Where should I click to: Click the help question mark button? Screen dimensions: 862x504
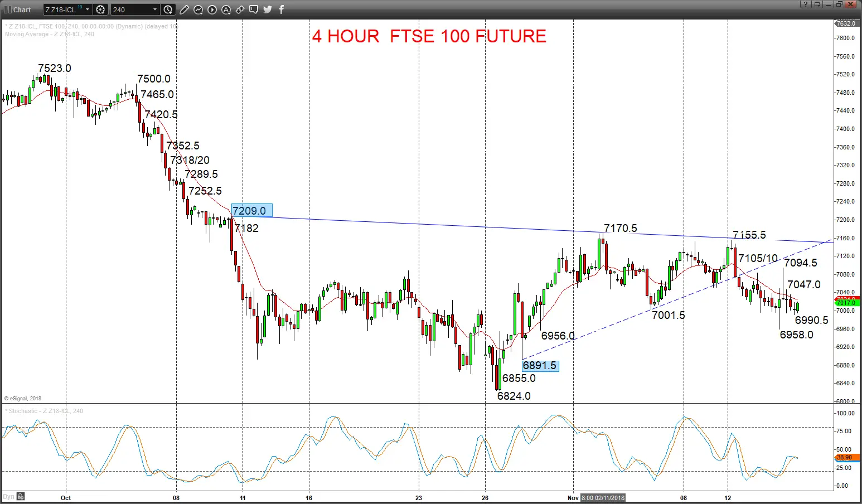click(x=806, y=4)
